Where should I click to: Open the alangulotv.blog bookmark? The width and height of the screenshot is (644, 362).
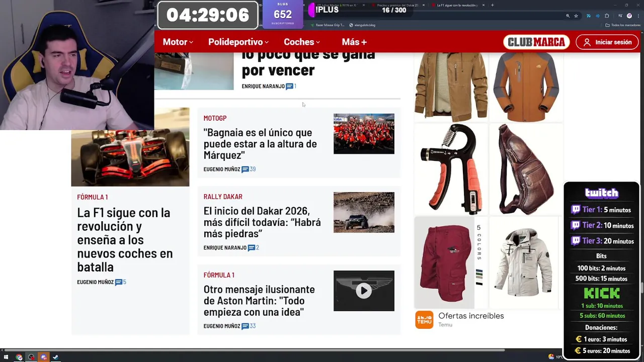(x=362, y=25)
